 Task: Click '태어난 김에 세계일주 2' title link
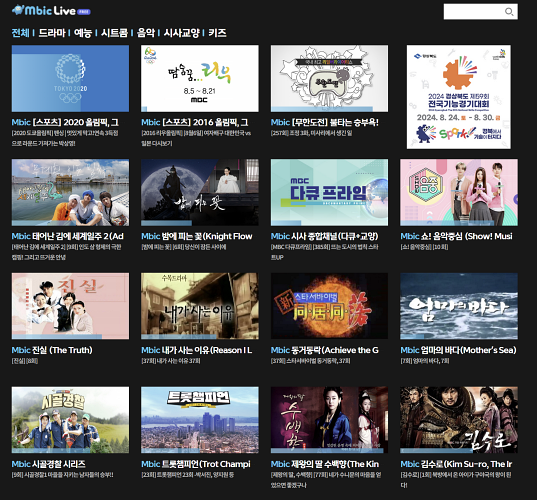pos(67,236)
